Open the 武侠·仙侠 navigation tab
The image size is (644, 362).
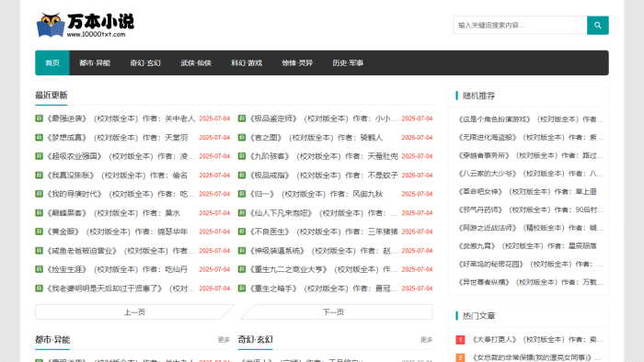point(196,62)
